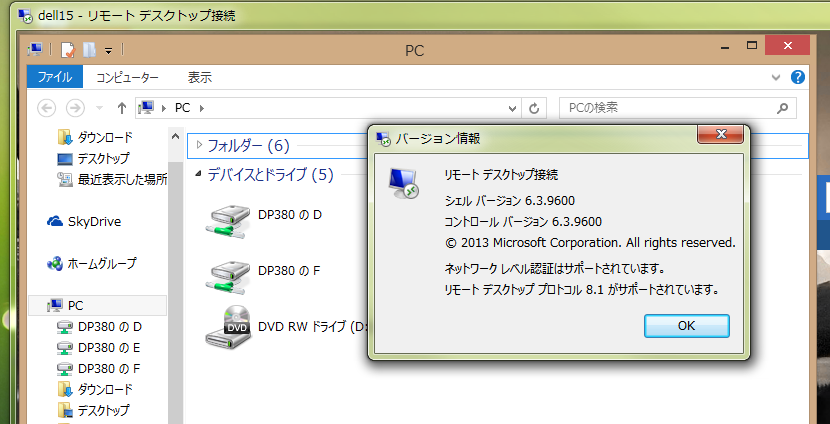830x424 pixels.
Task: Expand the フォルダー (6) group
Action: point(200,145)
